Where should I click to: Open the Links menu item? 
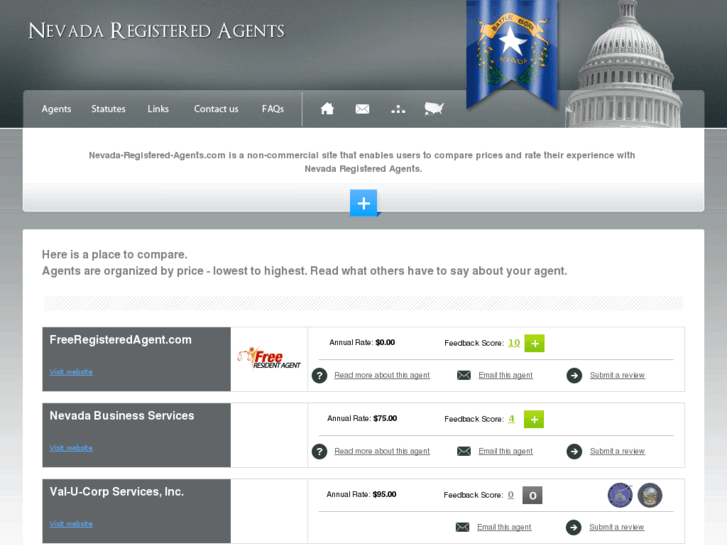coord(158,109)
